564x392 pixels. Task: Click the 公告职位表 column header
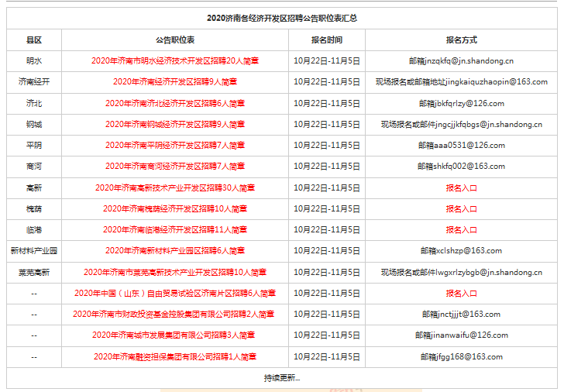pos(175,40)
